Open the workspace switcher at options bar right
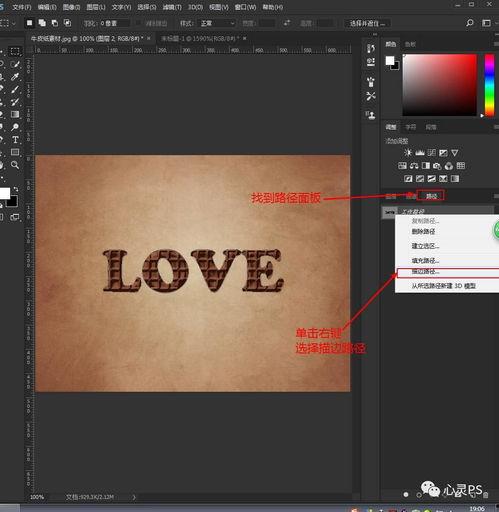The image size is (499, 512). click(486, 23)
